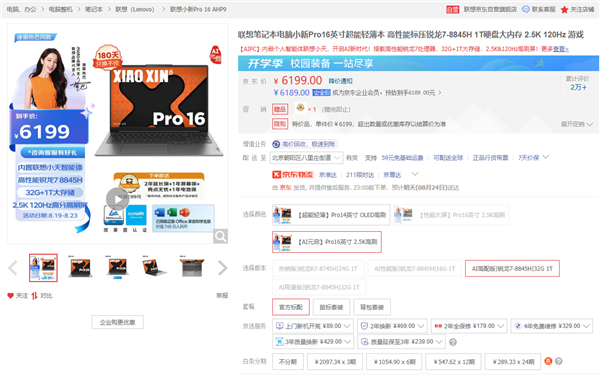Screen dimensions: 600x378
Task: Click the 降价通知 price alert link
Action: 341,81
